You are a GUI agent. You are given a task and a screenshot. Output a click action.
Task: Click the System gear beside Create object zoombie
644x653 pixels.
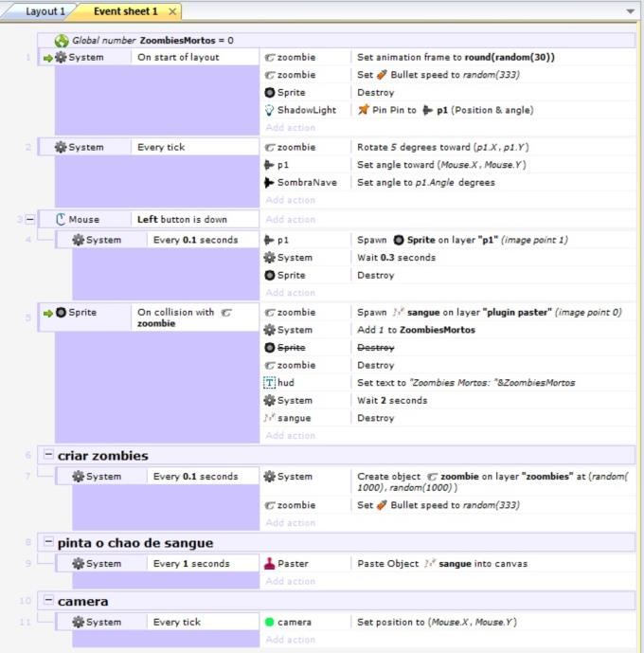coord(270,476)
